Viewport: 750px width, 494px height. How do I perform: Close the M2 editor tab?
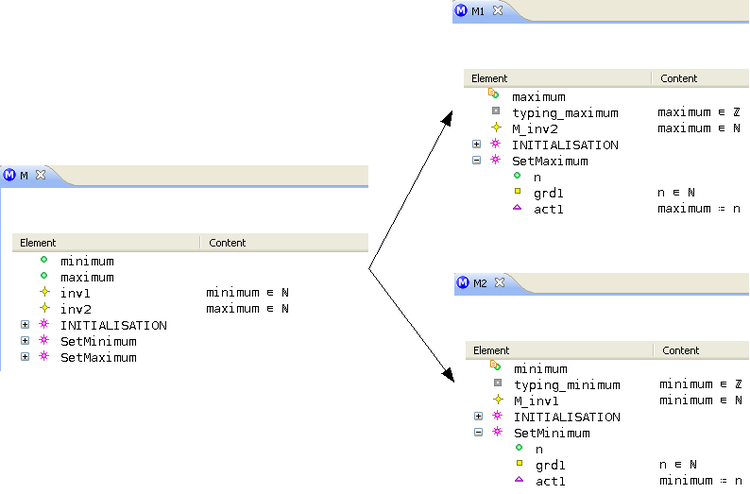[500, 282]
